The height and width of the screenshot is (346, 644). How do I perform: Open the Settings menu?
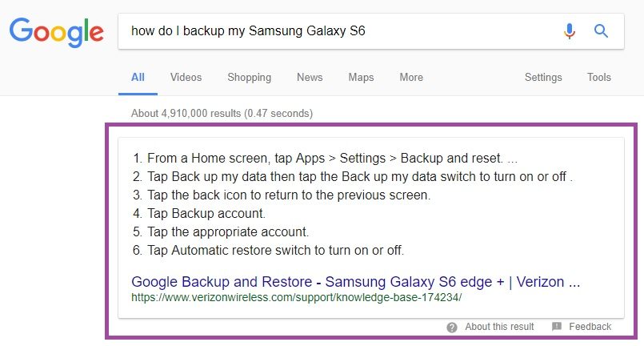543,78
